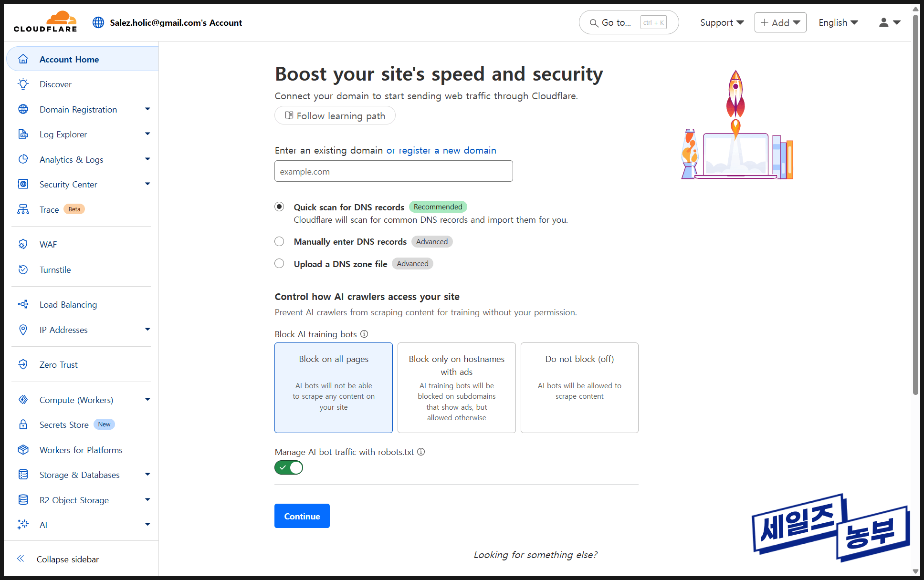Click the Secrets Store lock icon
924x580 pixels.
tap(23, 425)
